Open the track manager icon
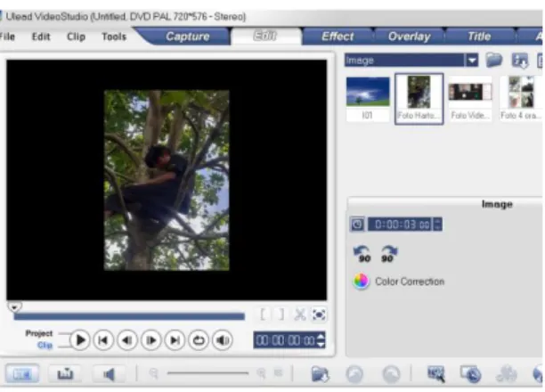The width and height of the screenshot is (545, 392). [x=507, y=374]
